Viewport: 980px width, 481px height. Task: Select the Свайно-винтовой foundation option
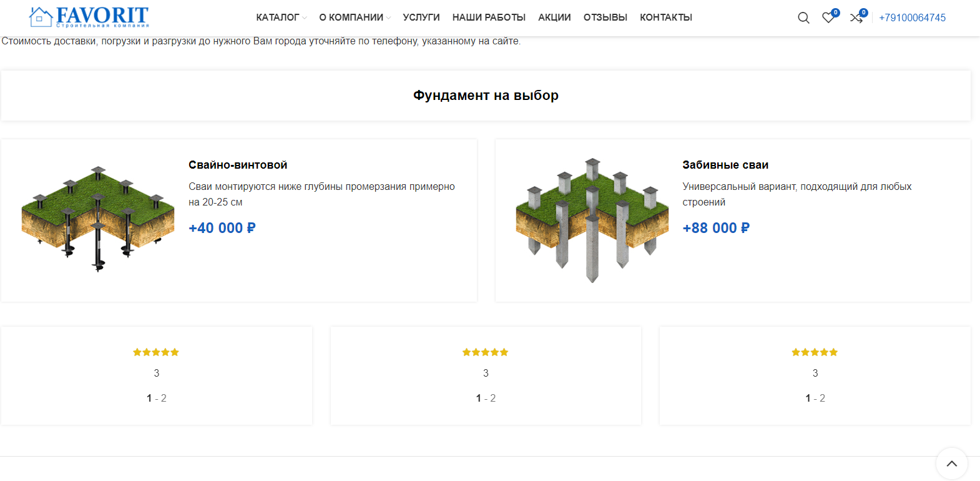point(238,165)
